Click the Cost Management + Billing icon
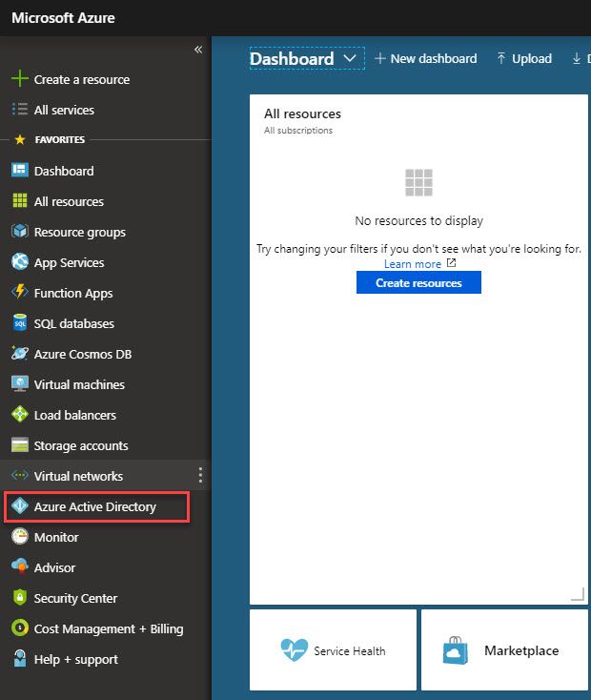The image size is (591, 700). coord(20,628)
